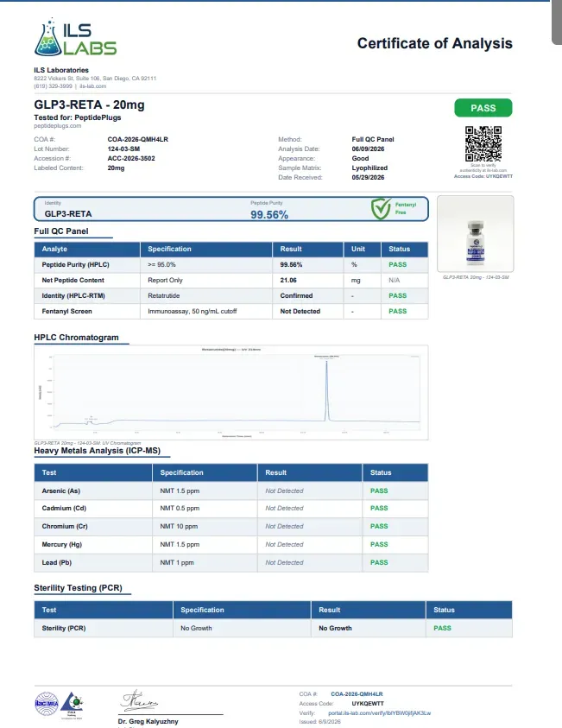Click the vertical scrollbar thumb at top right
Viewport: 562px width, 728px height.
[x=557, y=22]
